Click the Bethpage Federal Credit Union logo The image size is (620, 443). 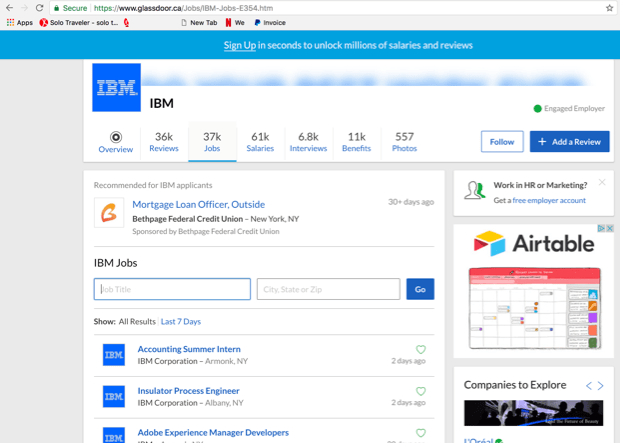point(109,213)
